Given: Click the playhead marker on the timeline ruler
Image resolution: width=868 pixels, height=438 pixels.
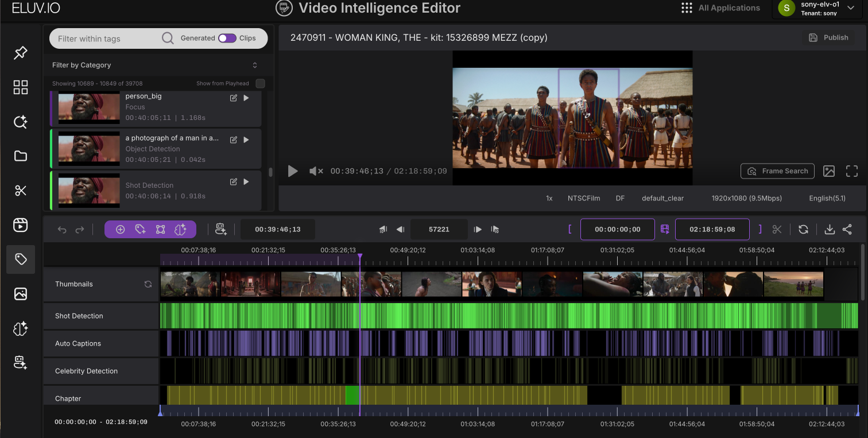Looking at the screenshot, I should pyautogui.click(x=360, y=256).
